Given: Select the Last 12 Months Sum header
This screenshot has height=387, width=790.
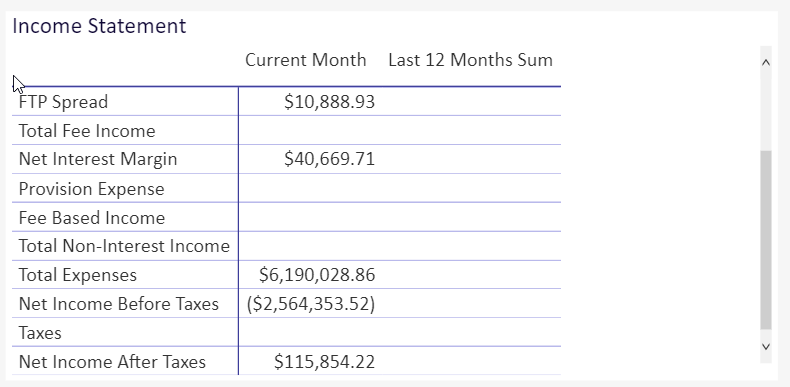Looking at the screenshot, I should pyautogui.click(x=471, y=60).
